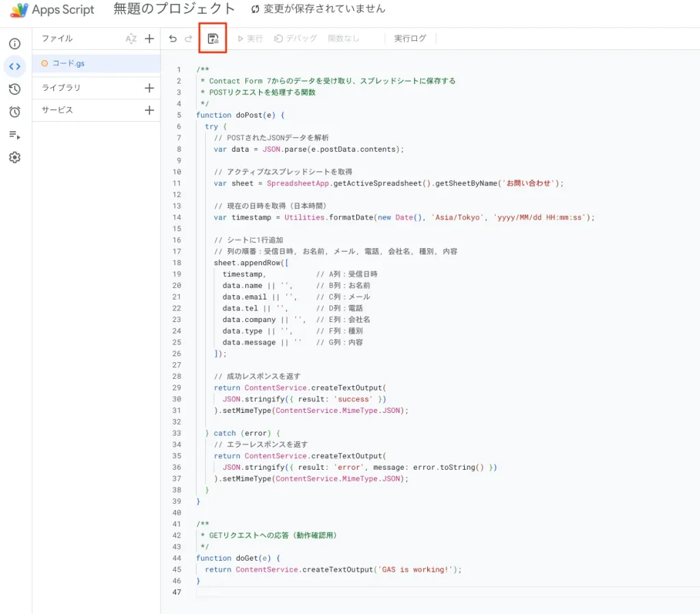Image resolution: width=700 pixels, height=614 pixels.
Task: Open the Overview info icon in sidebar
Action: coord(14,44)
